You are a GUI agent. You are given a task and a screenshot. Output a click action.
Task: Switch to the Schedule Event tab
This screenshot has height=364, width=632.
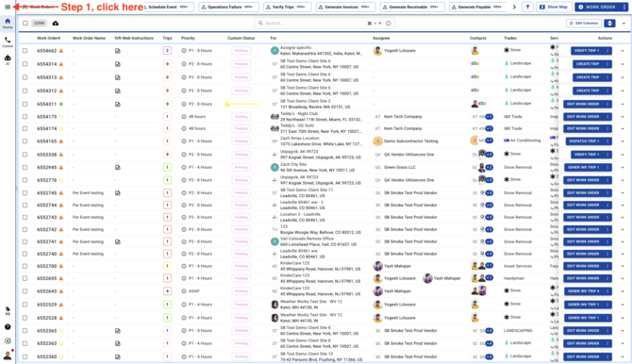[169, 7]
